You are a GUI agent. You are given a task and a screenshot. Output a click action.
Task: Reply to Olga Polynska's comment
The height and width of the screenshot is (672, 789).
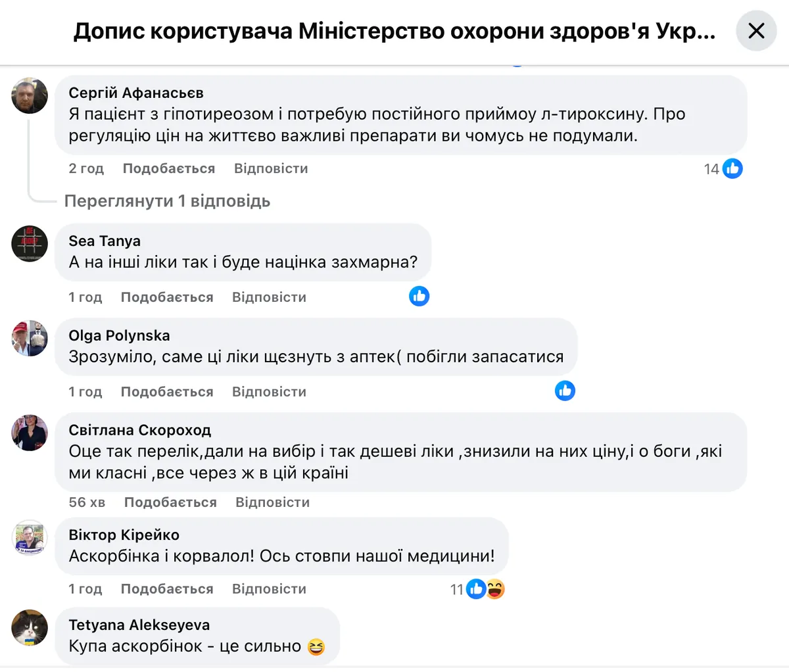pos(269,392)
